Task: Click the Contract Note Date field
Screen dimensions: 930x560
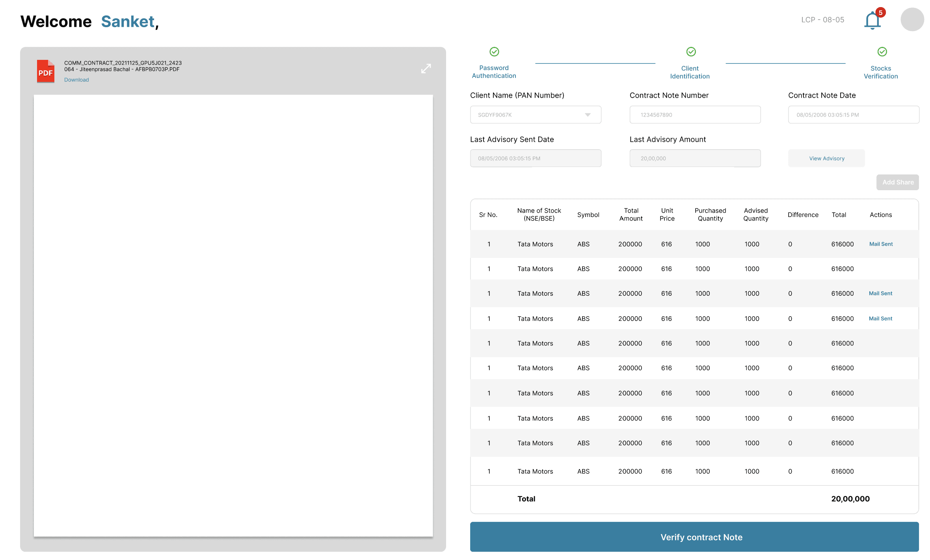Action: coord(853,115)
